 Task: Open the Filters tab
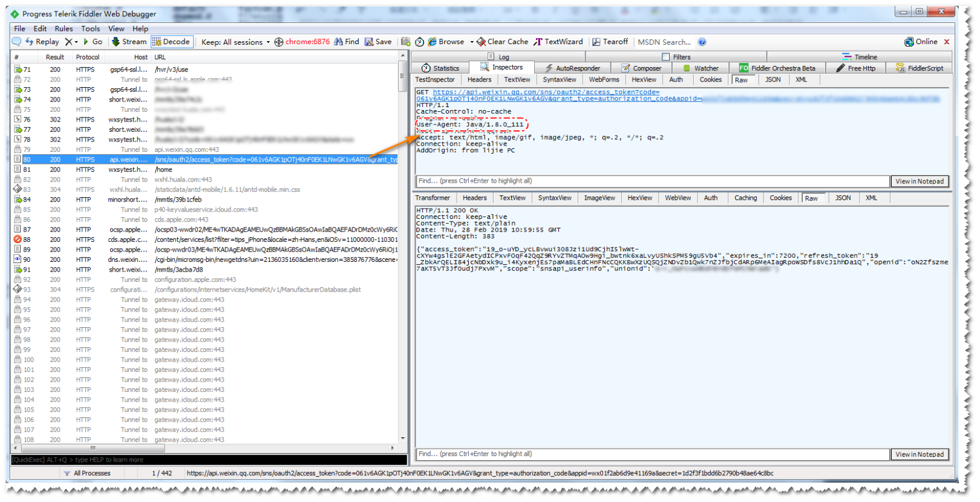pyautogui.click(x=676, y=57)
